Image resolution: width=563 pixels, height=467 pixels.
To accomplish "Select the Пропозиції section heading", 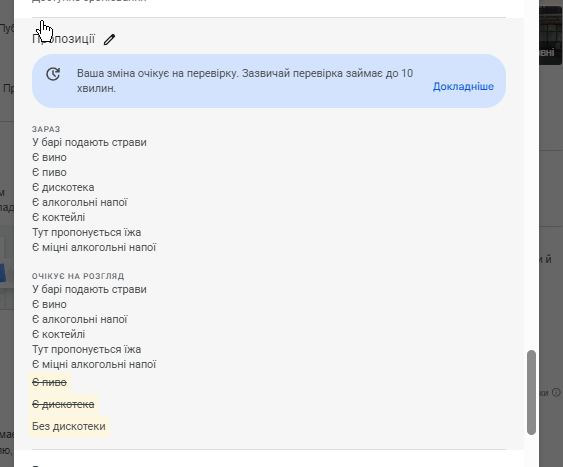I will tap(64, 39).
